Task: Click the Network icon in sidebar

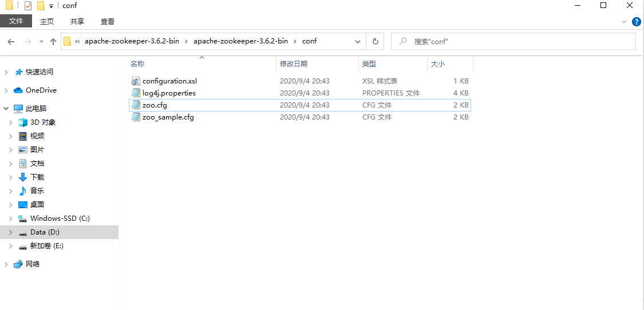Action: click(18, 264)
